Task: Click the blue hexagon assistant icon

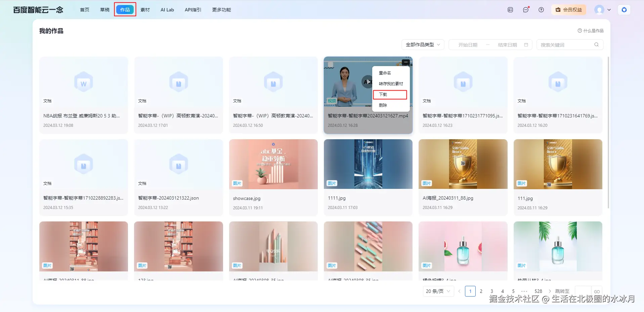Action: (x=624, y=10)
